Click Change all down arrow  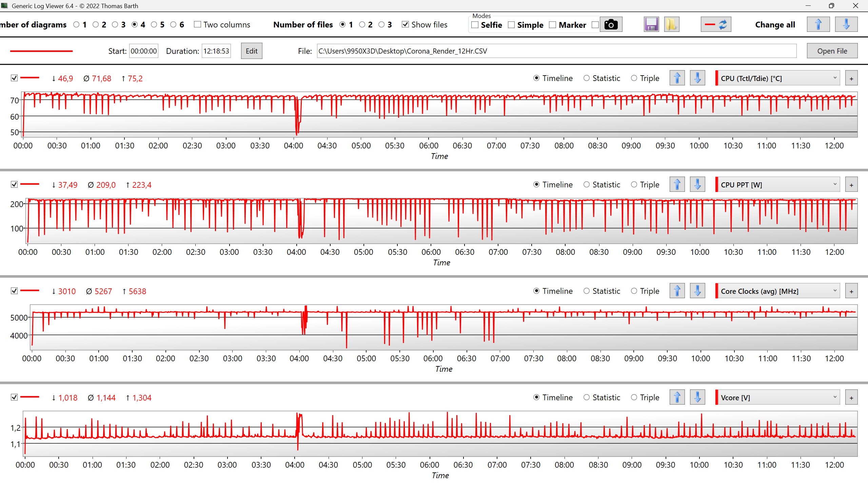click(846, 24)
